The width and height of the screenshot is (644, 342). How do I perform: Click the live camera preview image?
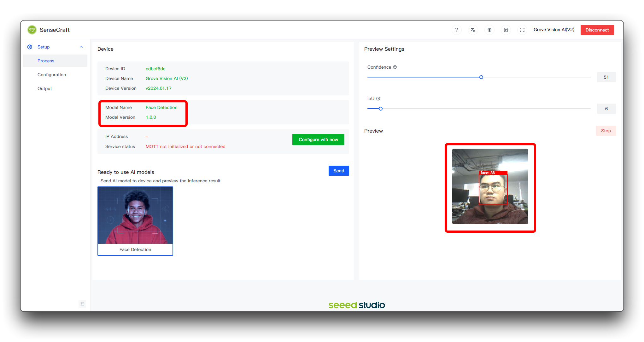[490, 186]
